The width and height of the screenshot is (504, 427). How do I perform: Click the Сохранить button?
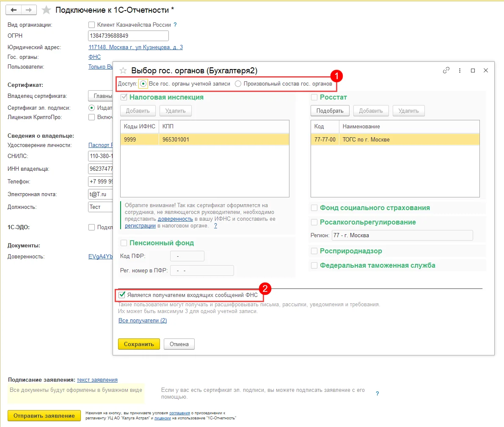[x=139, y=344]
